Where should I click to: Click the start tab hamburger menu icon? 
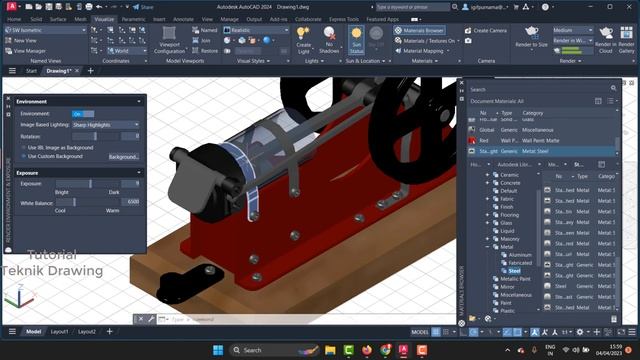[x=12, y=71]
